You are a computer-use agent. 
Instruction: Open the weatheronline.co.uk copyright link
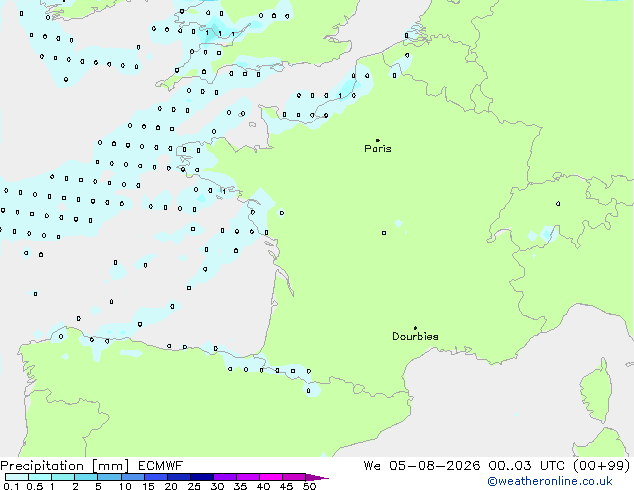[x=550, y=481]
